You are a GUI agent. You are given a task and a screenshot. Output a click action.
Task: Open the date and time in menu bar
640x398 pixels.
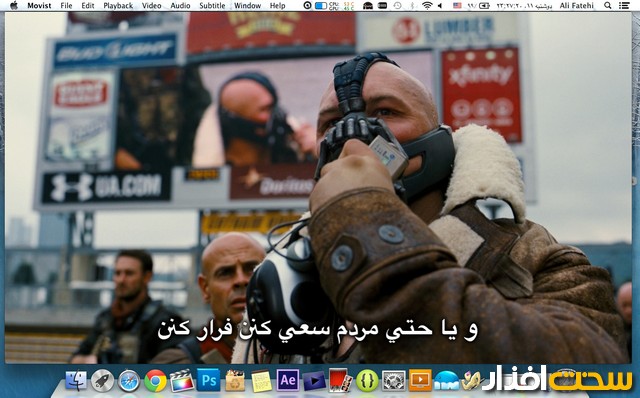[x=524, y=5]
